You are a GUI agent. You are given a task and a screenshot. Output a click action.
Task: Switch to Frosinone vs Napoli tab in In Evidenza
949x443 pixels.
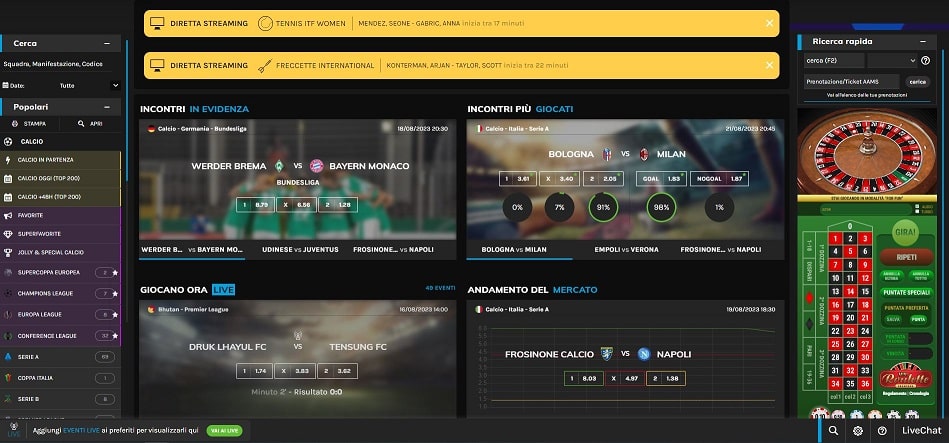[393, 249]
